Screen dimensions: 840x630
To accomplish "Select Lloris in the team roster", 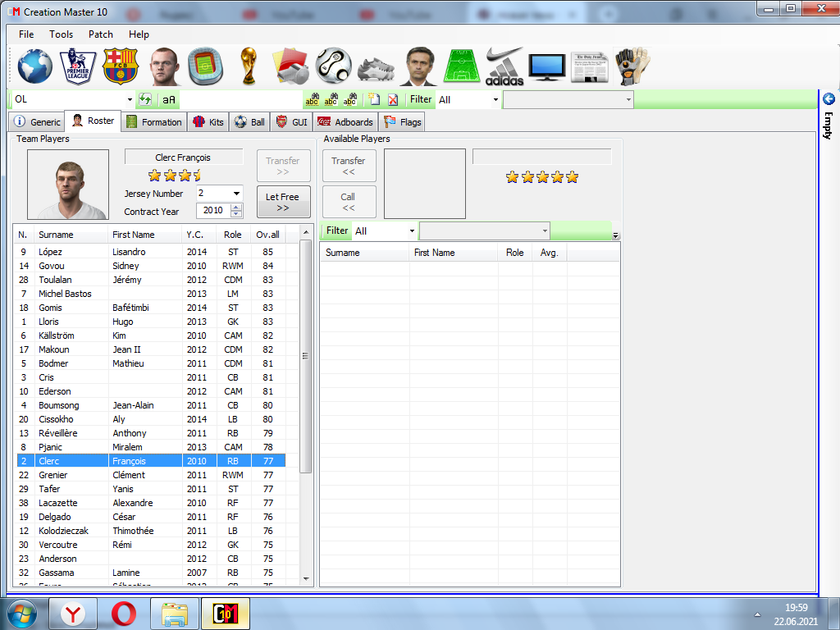I will pos(50,322).
